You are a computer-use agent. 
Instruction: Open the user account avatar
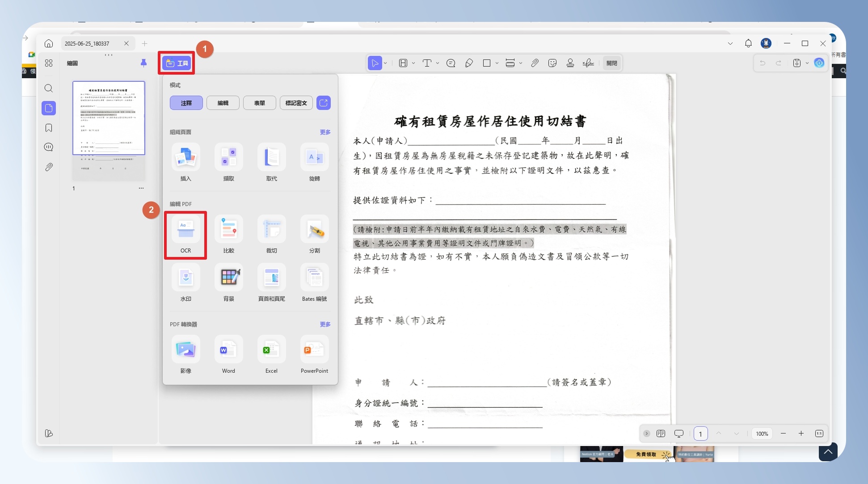click(766, 43)
